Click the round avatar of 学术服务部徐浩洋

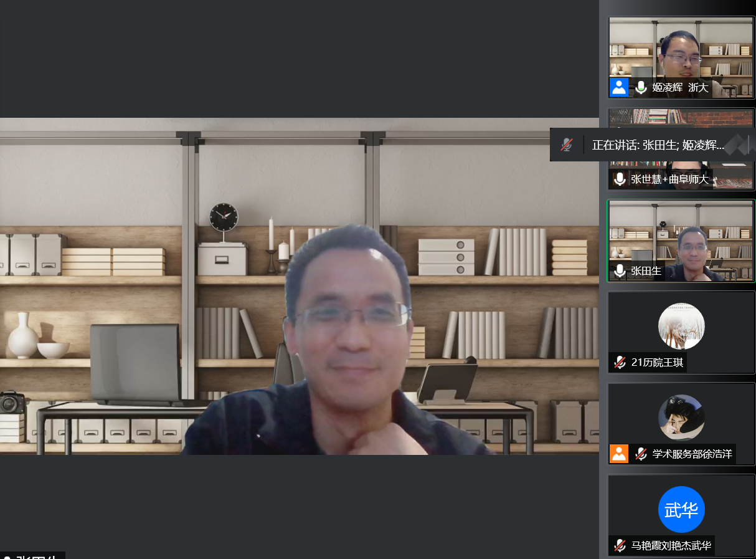681,418
